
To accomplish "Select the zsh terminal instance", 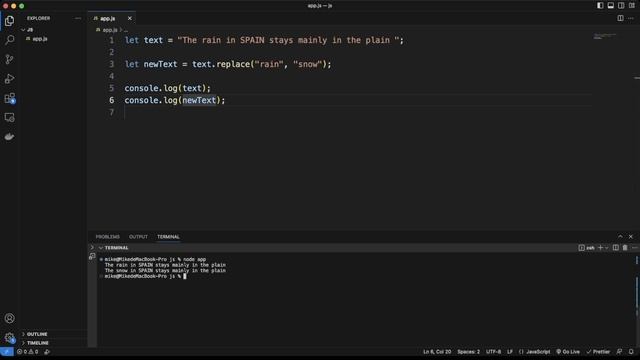I will click(586, 248).
